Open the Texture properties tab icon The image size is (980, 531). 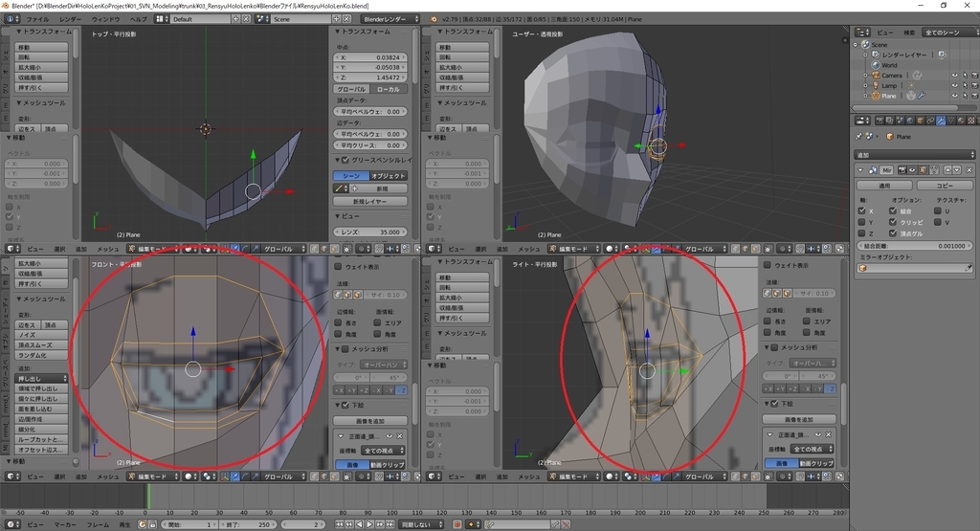point(971,121)
